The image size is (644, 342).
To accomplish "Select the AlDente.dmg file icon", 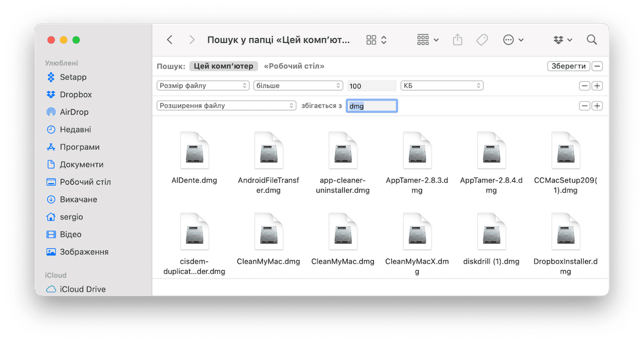I will 194,151.
